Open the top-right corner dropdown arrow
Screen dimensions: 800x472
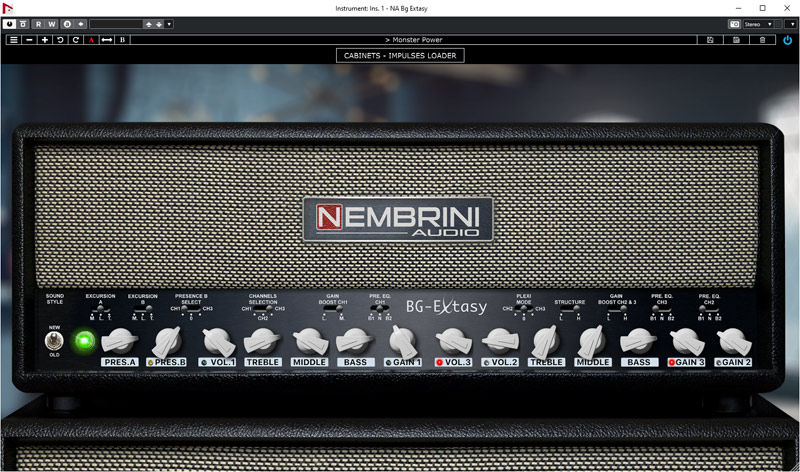pos(790,23)
